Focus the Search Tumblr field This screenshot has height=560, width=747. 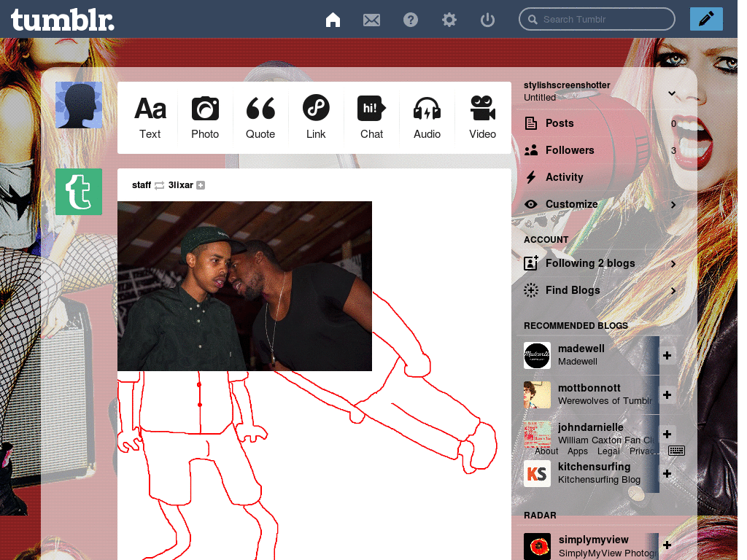click(x=597, y=20)
